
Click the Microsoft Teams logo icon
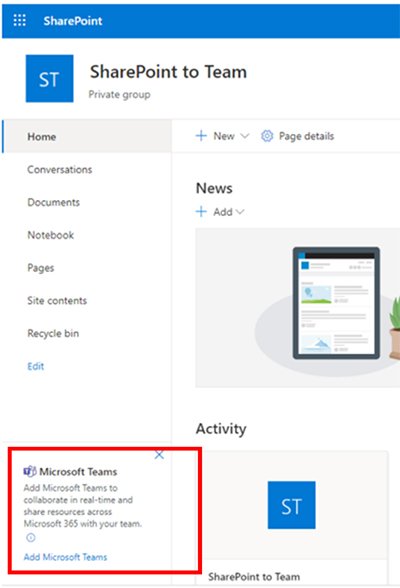coord(30,471)
